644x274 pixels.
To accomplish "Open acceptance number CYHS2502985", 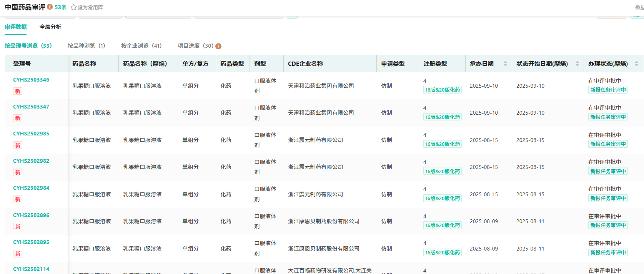I will [31, 134].
